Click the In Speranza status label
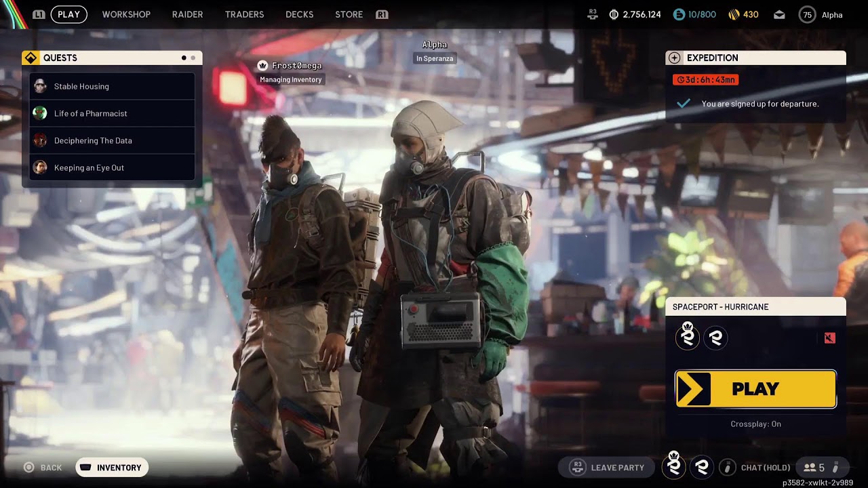 (435, 59)
